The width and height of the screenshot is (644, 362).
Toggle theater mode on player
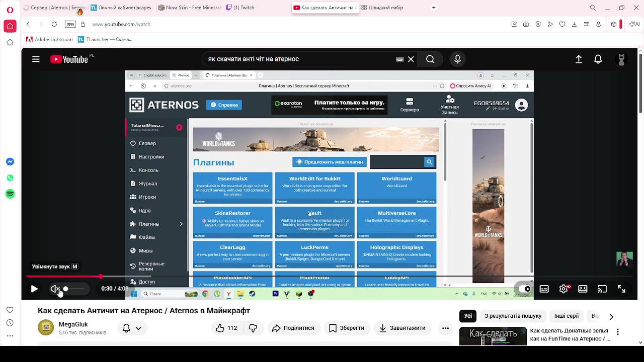coord(583,289)
